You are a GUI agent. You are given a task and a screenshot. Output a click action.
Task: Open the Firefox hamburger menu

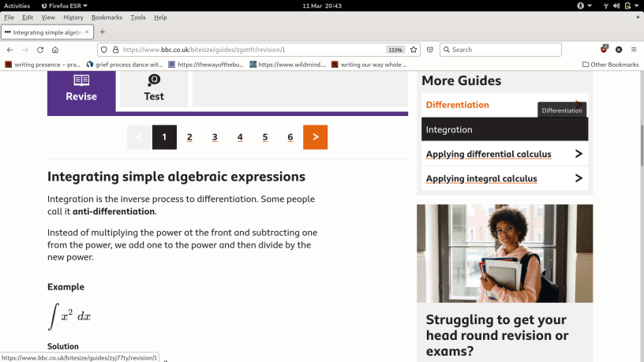(x=634, y=50)
